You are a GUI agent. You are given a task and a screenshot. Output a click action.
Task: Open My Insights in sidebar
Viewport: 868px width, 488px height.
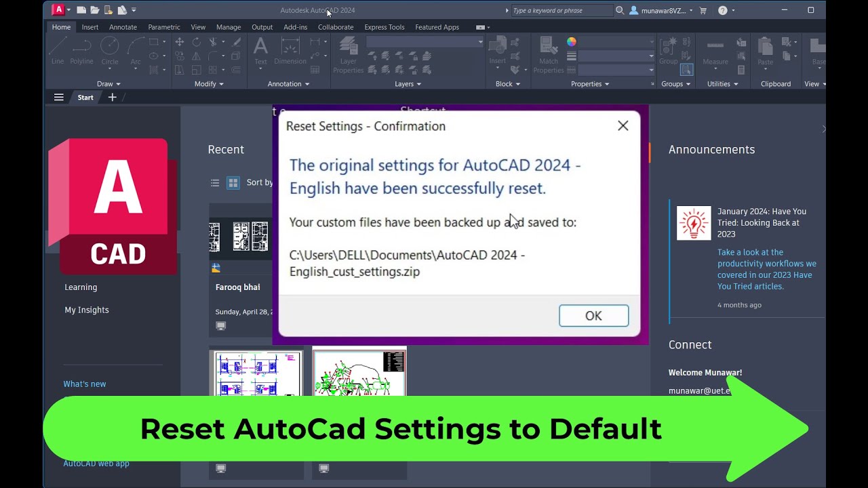click(x=87, y=310)
